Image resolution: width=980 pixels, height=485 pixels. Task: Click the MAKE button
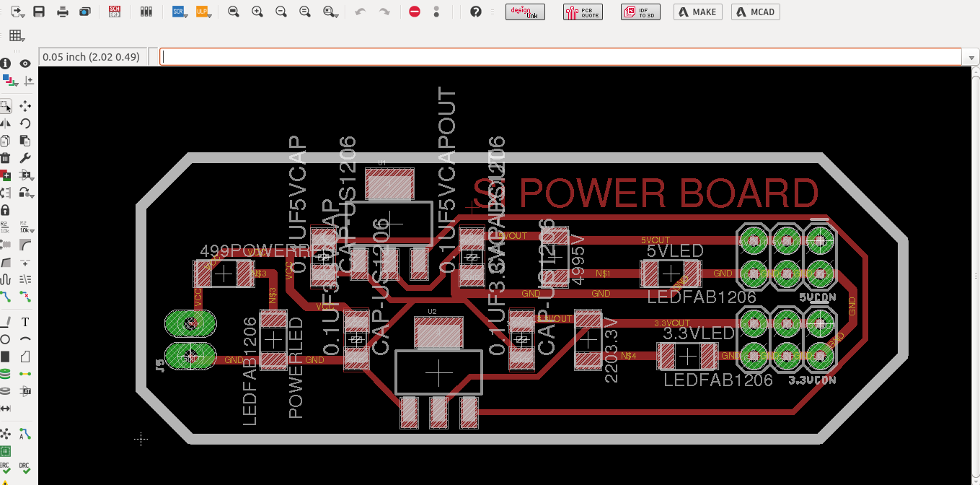pos(697,12)
